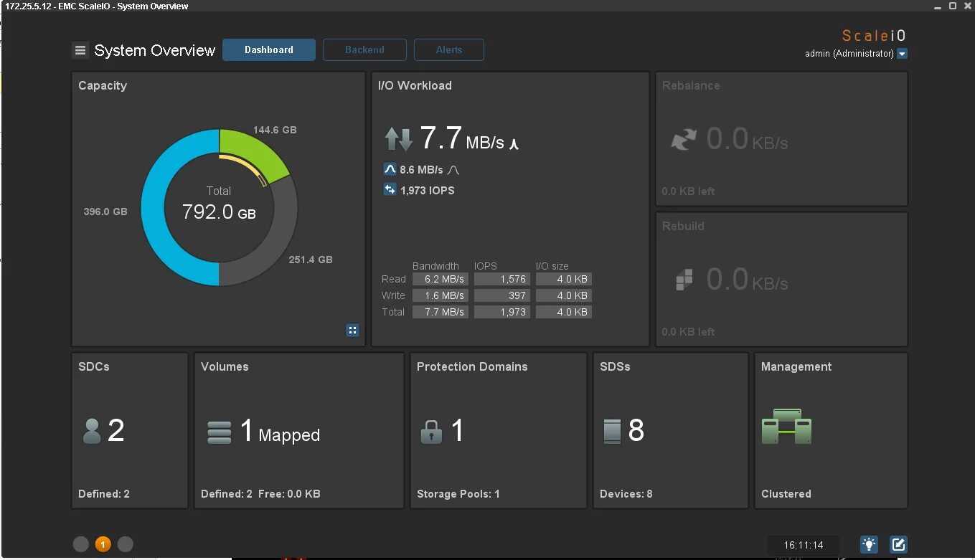Viewport: 975px width, 560px height.
Task: Click the orange alert indicator showing 1
Action: (x=103, y=544)
